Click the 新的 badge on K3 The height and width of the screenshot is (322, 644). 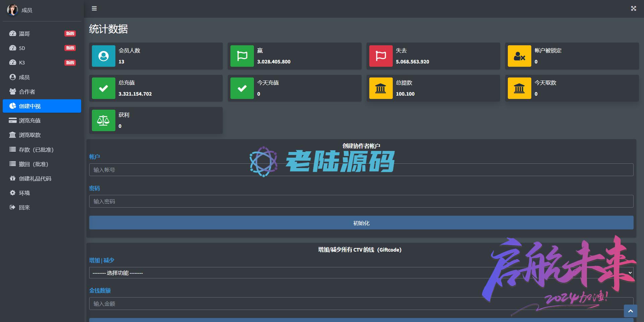click(x=70, y=63)
